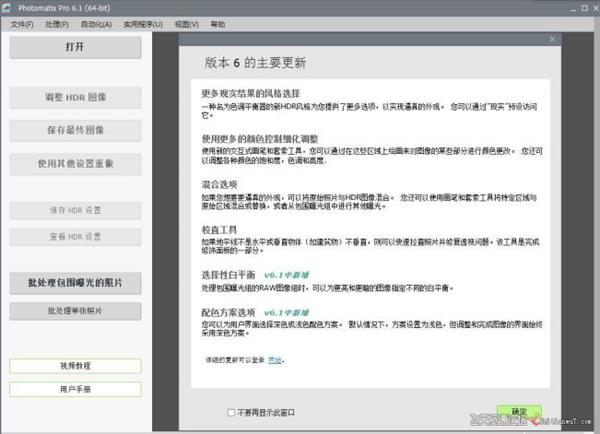Open the 文件(F) menu
The height and width of the screenshot is (434, 600).
tap(22, 24)
